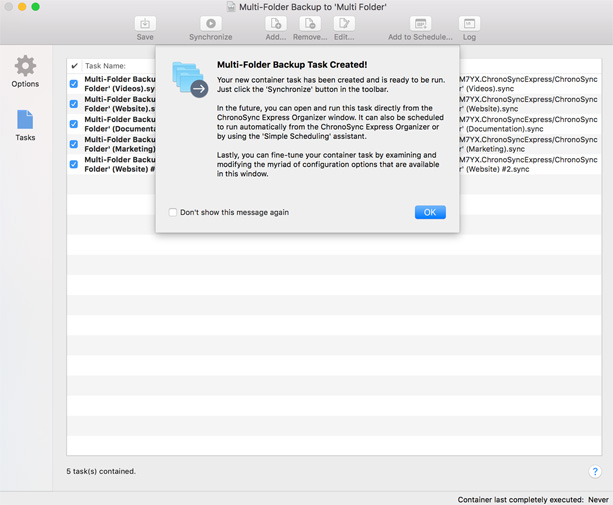Screen dimensions: 613x505
Task: Click the 5 task(s) contained status text
Action: (101, 471)
